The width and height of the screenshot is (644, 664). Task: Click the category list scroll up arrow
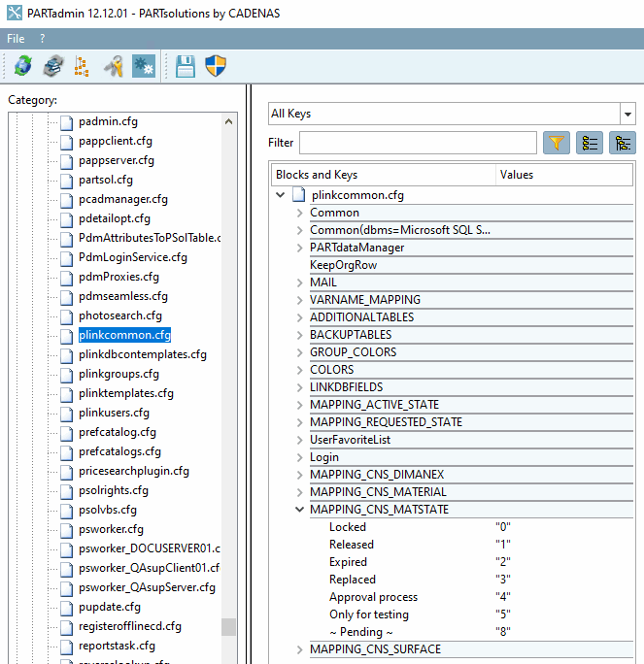pos(229,121)
